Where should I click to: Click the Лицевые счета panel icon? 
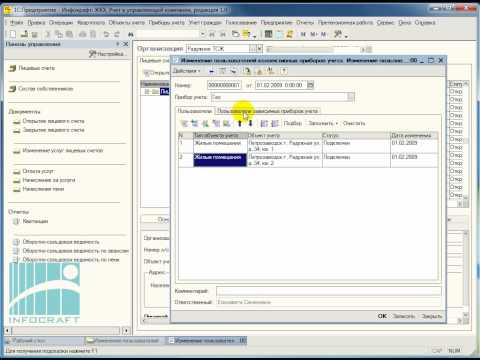13,68
